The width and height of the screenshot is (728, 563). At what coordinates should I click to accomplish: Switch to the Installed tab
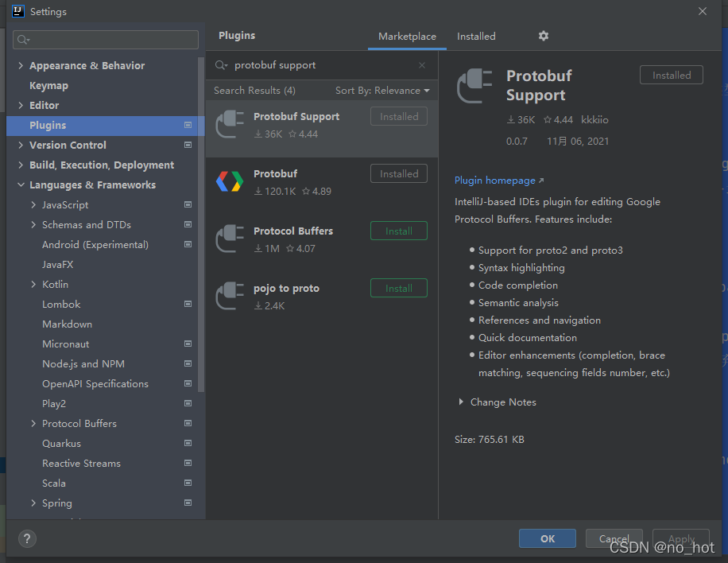point(476,37)
